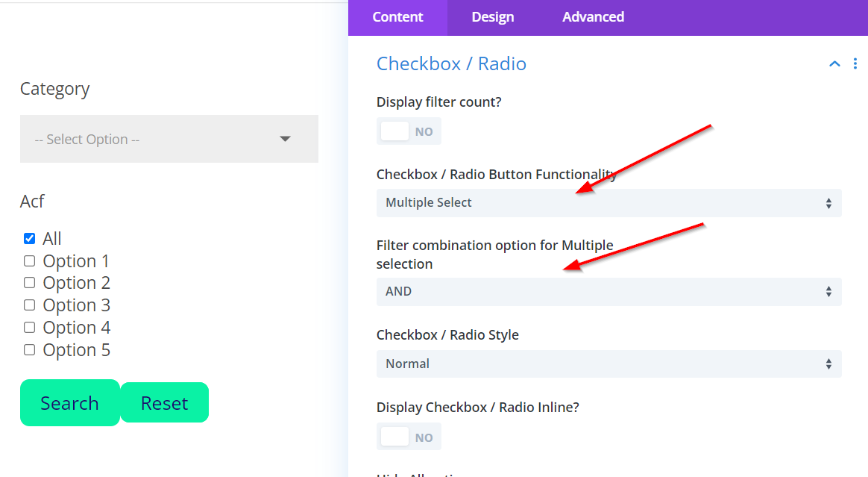
Task: Open the Category Select Option dropdown
Action: (x=169, y=140)
